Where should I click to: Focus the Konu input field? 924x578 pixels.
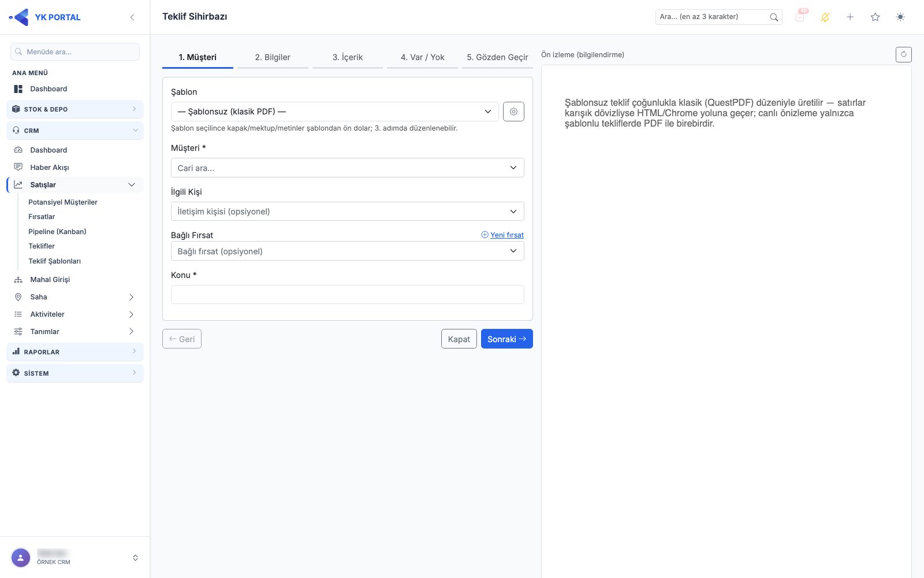tap(348, 294)
